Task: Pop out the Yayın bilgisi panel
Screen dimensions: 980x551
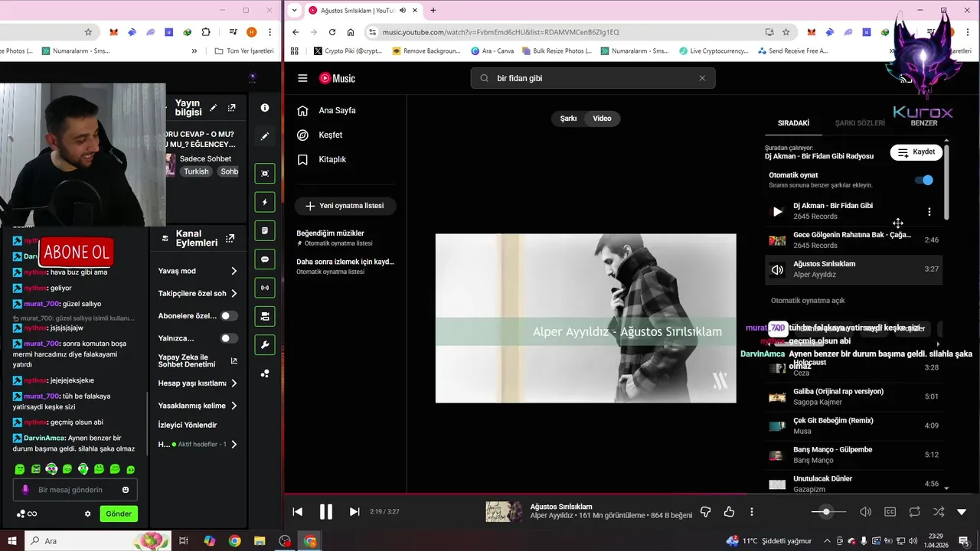Action: pyautogui.click(x=231, y=108)
